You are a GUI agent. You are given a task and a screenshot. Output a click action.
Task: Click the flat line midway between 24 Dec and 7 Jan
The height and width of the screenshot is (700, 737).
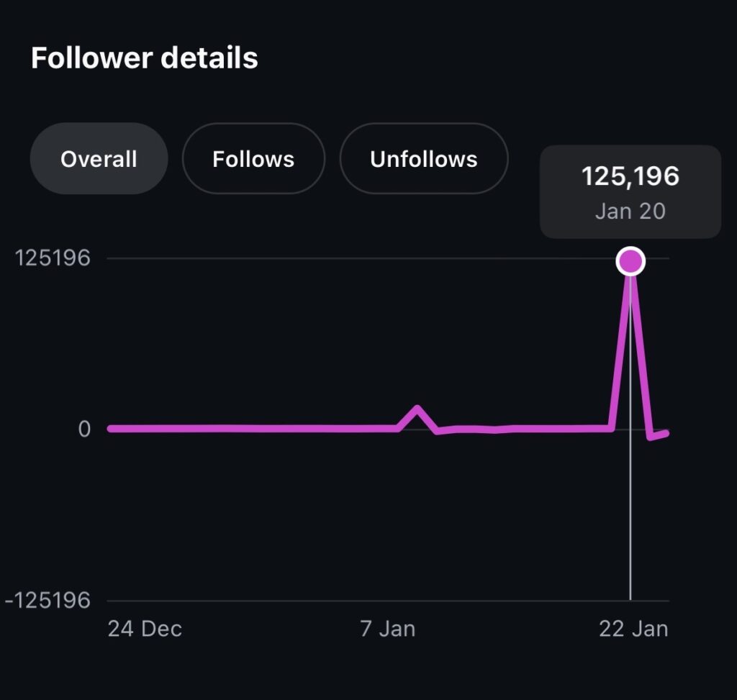pos(252,429)
